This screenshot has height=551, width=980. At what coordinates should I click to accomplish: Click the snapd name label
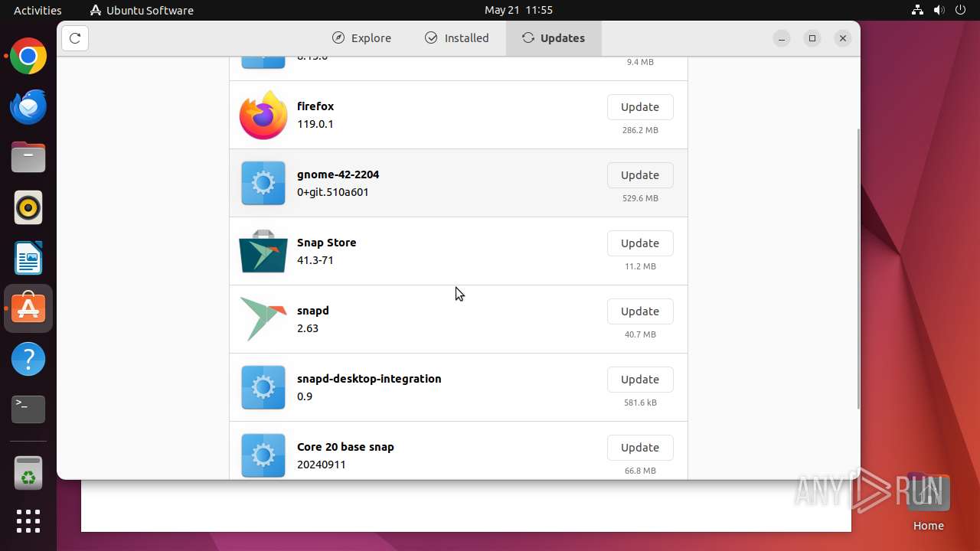(x=312, y=311)
